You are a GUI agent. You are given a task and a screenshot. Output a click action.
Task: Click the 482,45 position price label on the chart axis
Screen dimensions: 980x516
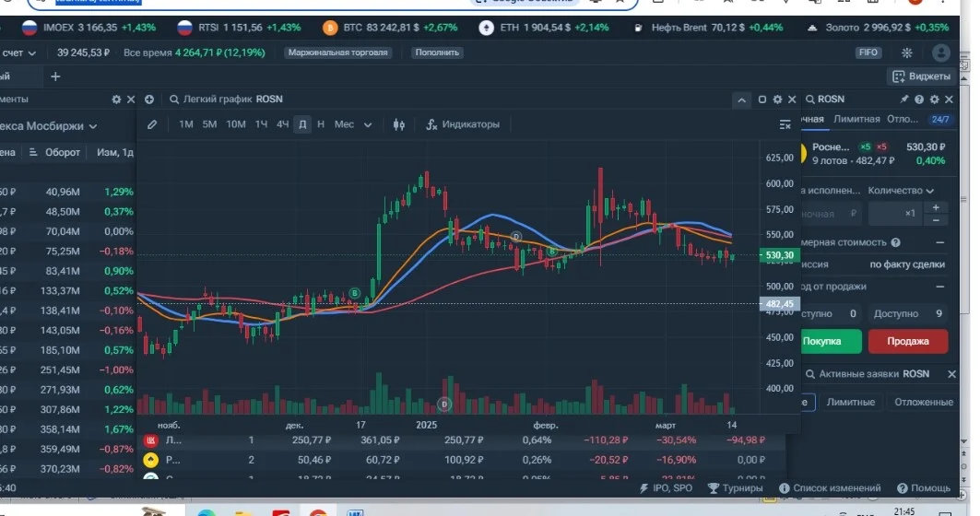point(779,304)
